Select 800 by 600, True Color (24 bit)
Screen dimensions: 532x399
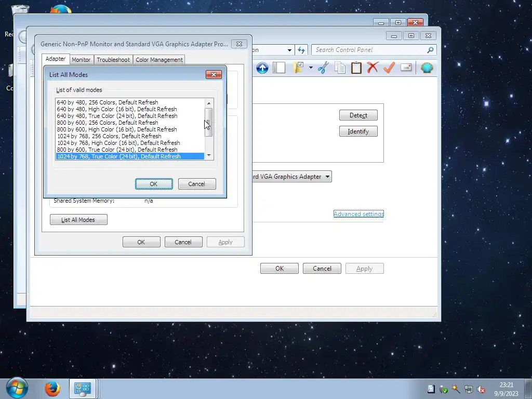(x=130, y=150)
